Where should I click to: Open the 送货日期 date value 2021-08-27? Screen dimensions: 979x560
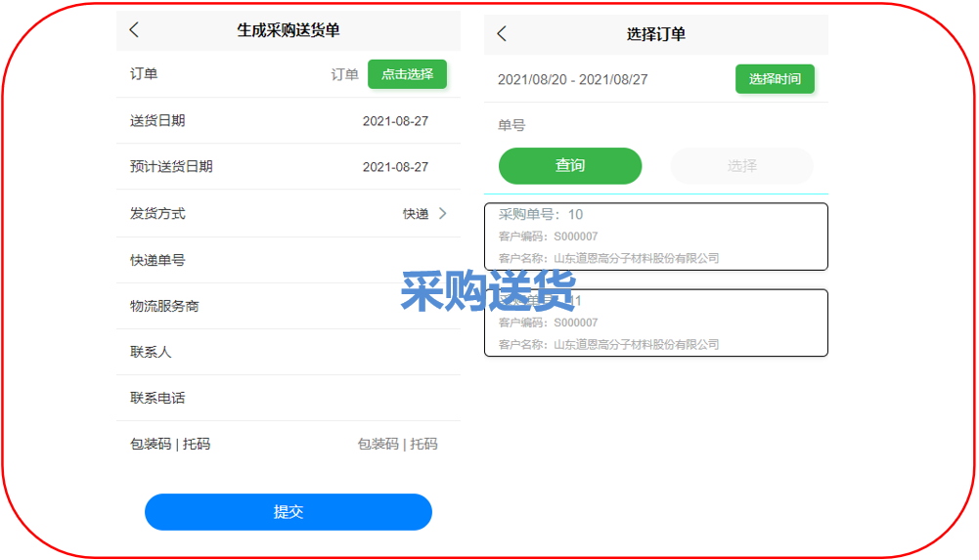pyautogui.click(x=395, y=121)
